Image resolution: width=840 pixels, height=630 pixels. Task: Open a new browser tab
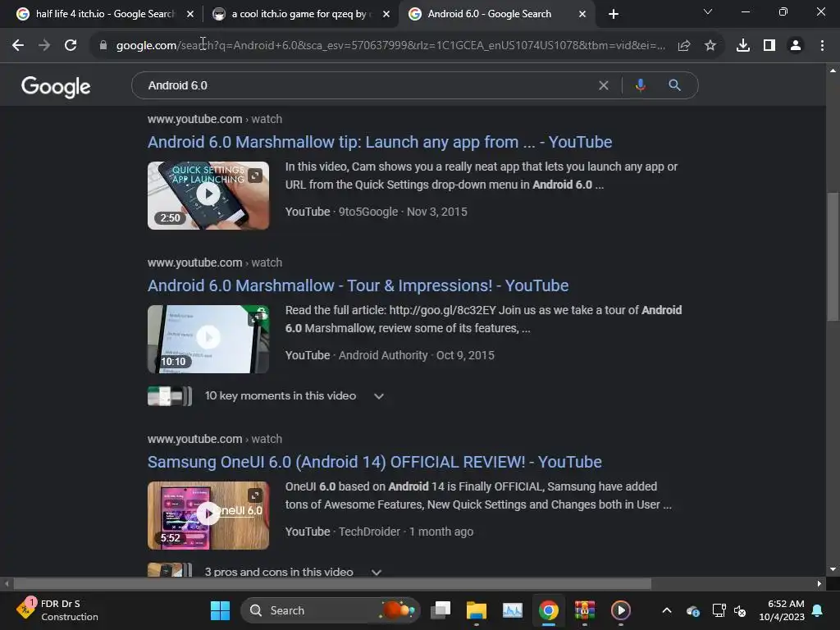click(x=614, y=14)
